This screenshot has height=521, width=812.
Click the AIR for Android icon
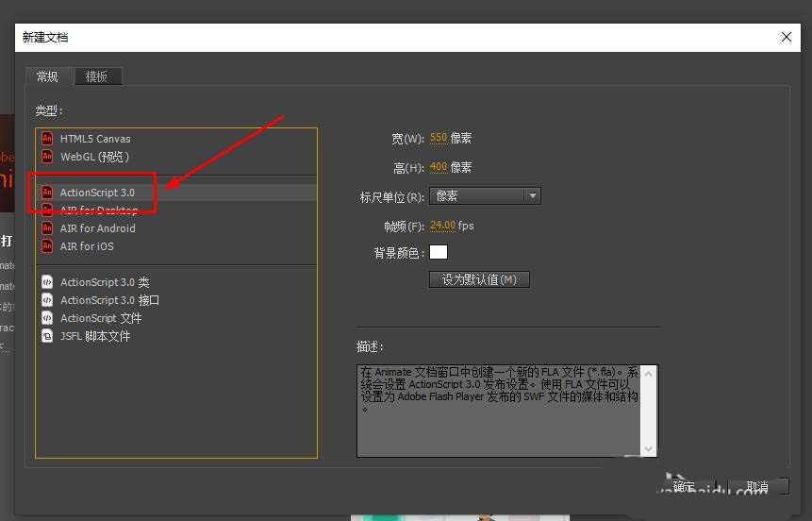pos(47,228)
